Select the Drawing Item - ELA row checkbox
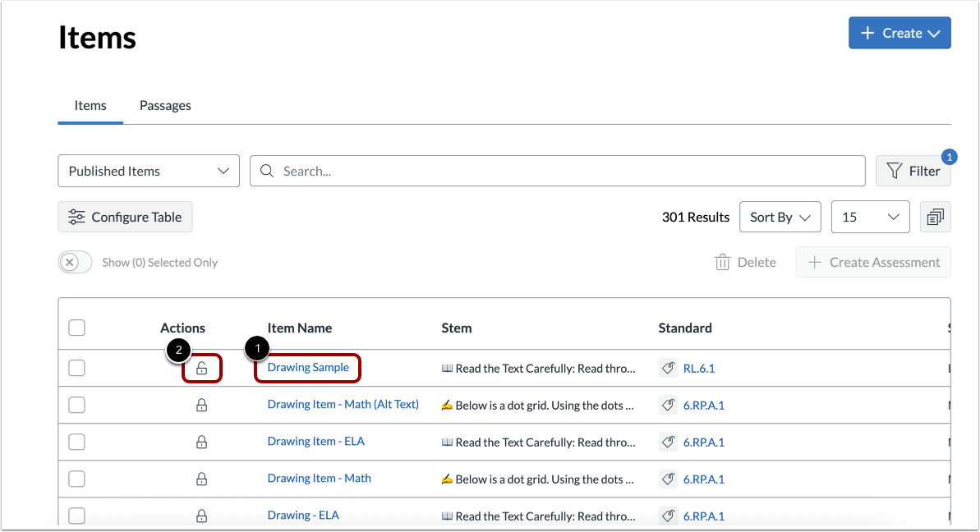Viewport: 980px width, 532px height. (77, 442)
